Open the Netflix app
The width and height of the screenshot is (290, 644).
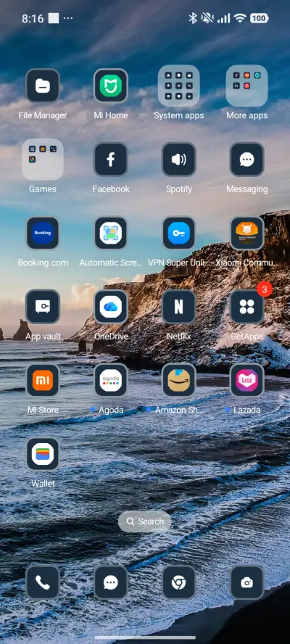point(178,306)
